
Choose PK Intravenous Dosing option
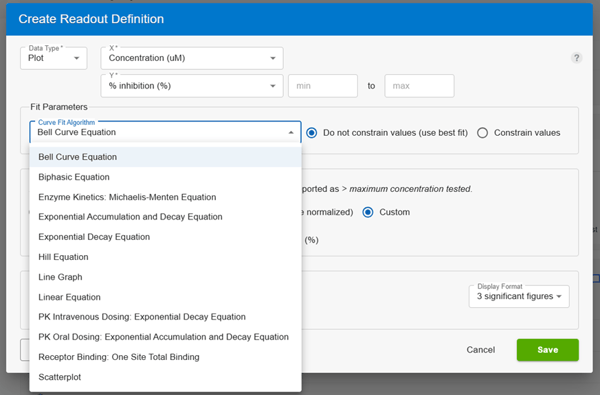165,317
